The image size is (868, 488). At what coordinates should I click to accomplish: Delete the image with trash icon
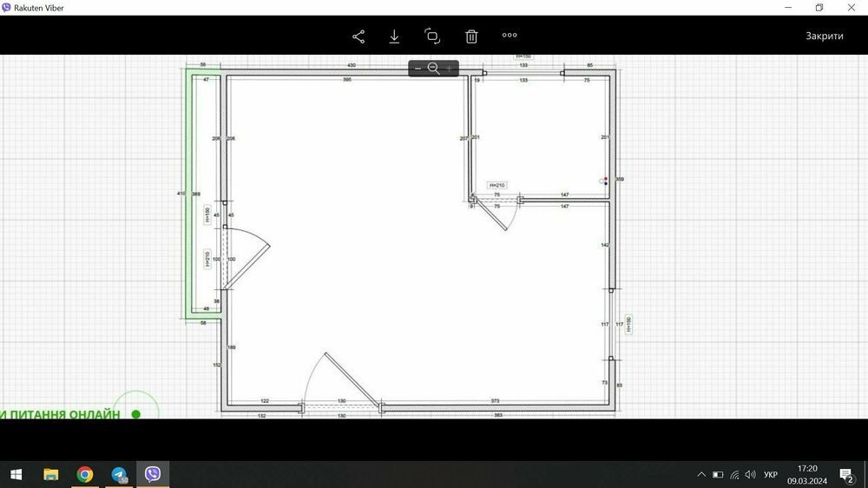pos(471,36)
